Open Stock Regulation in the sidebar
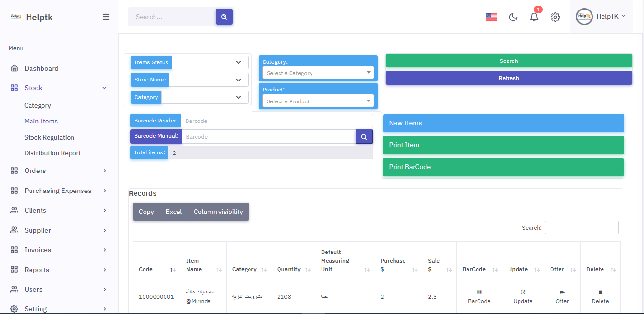 pyautogui.click(x=49, y=137)
